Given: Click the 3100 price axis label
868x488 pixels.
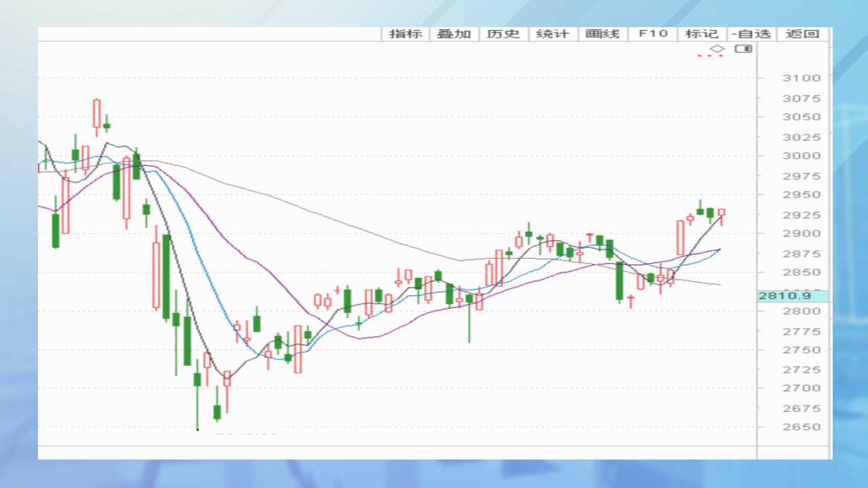Looking at the screenshot, I should (x=801, y=78).
